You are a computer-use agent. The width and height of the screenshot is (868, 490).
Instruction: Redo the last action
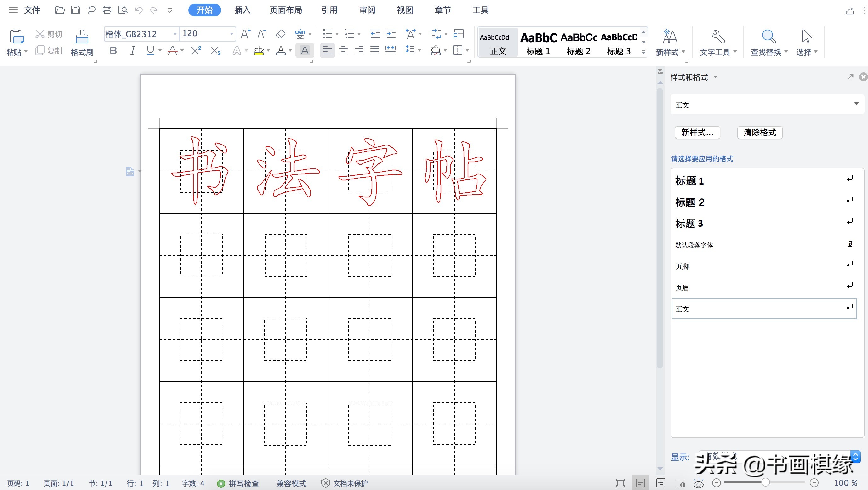coord(154,10)
